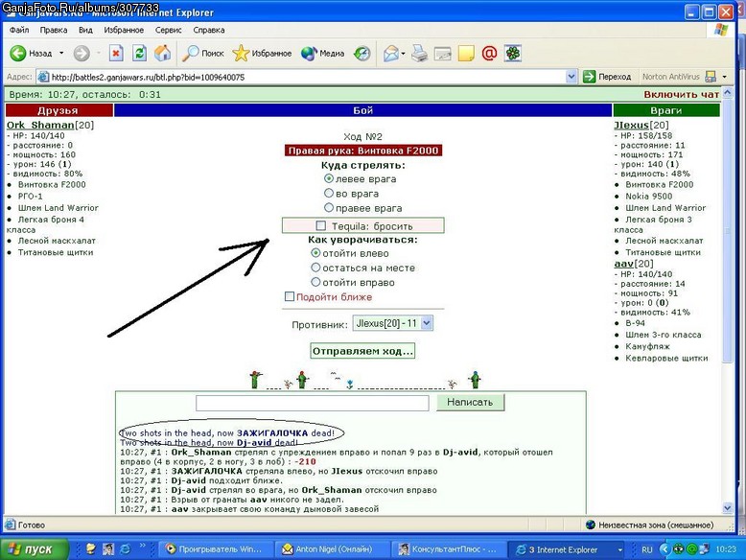
Task: Expand quick launch chevron on taskbar
Action: tap(142, 546)
